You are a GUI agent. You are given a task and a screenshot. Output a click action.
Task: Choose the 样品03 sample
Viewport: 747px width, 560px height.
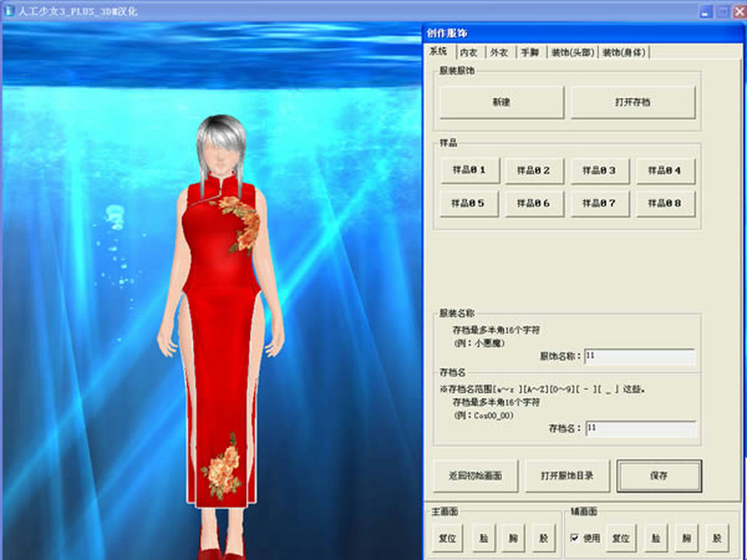click(x=599, y=170)
